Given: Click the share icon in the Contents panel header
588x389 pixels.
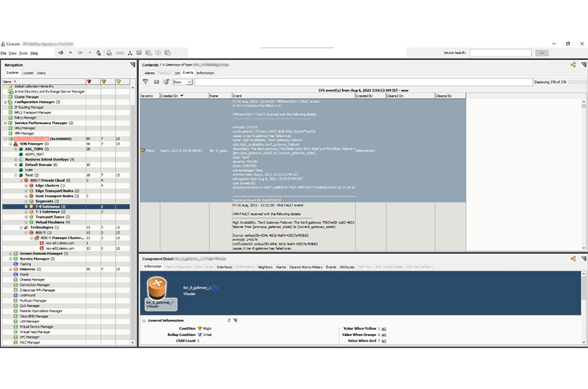Looking at the screenshot, I should click(573, 64).
